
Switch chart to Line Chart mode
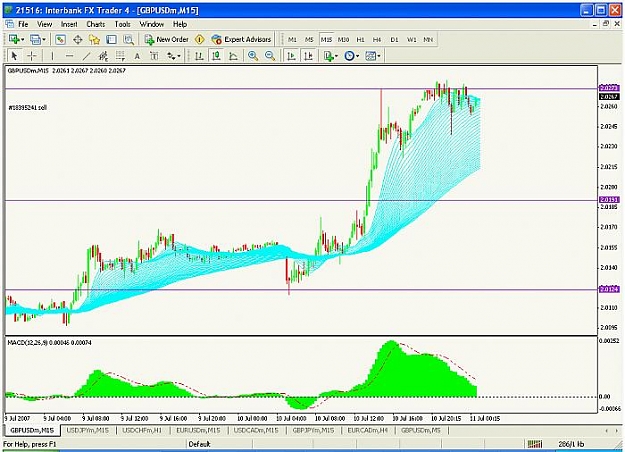coord(233,56)
